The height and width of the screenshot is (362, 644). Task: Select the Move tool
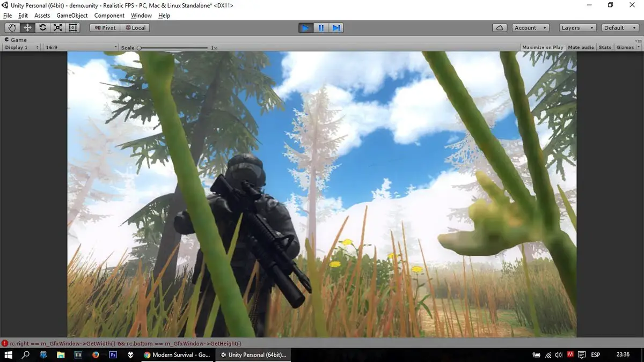27,28
